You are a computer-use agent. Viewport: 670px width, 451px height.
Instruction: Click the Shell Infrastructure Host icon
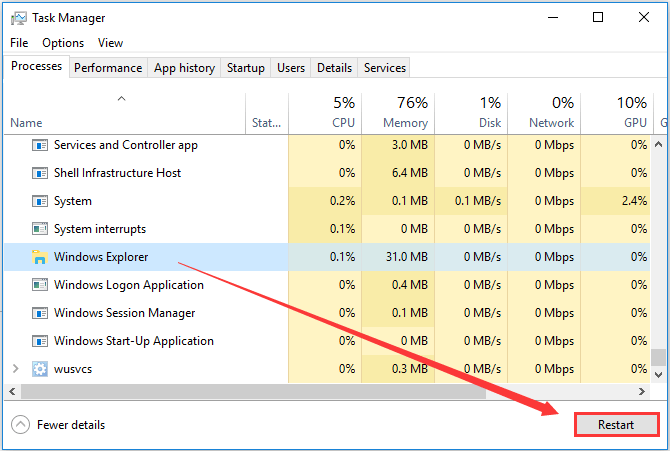tap(40, 173)
